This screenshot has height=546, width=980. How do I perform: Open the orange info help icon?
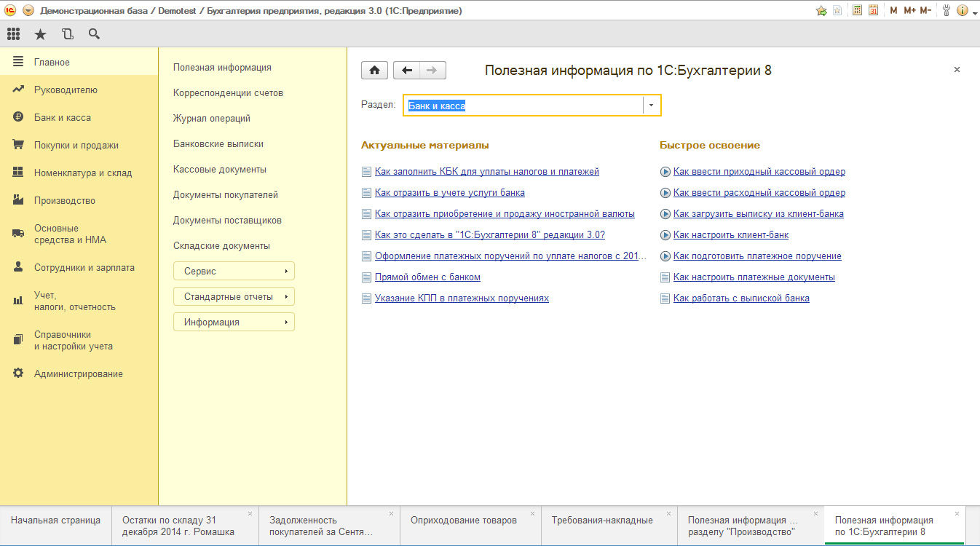[x=962, y=11]
